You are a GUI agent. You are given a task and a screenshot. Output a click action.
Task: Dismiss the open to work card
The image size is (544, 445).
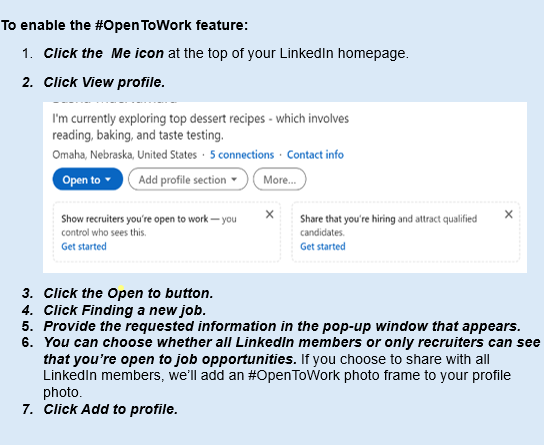pos(270,214)
